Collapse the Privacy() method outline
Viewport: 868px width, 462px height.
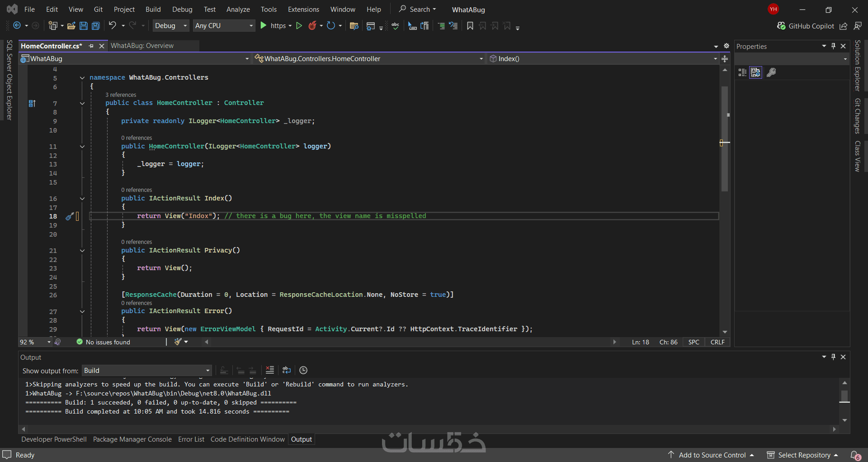pyautogui.click(x=82, y=251)
